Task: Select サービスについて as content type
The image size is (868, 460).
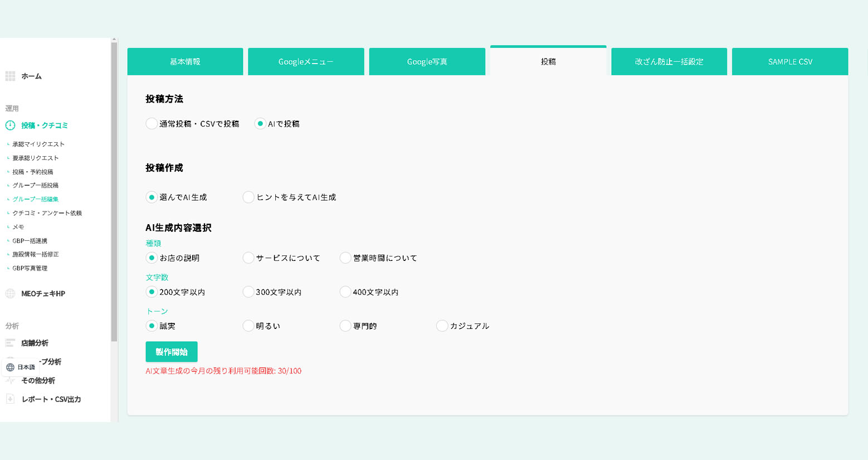Action: click(248, 258)
